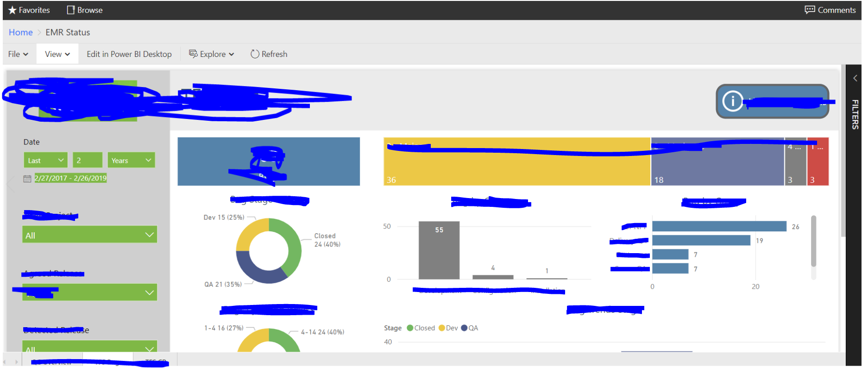The width and height of the screenshot is (868, 373).
Task: Click the Closed legend color marker
Action: pos(410,328)
